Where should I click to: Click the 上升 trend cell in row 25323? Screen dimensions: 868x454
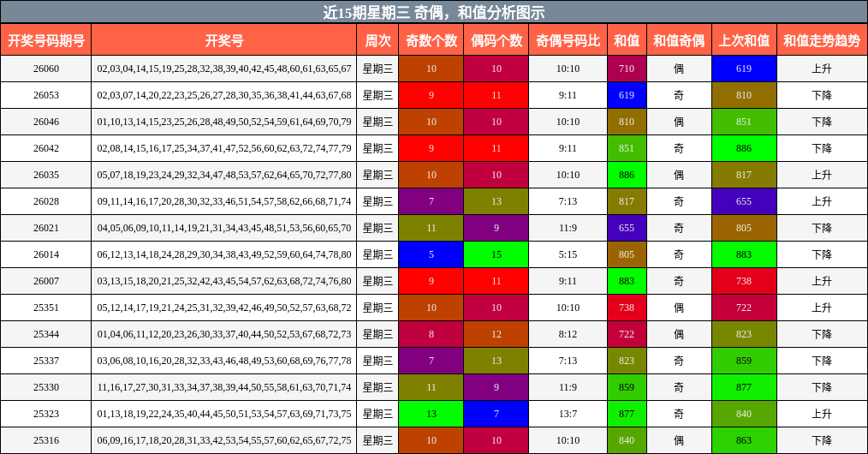(x=822, y=414)
